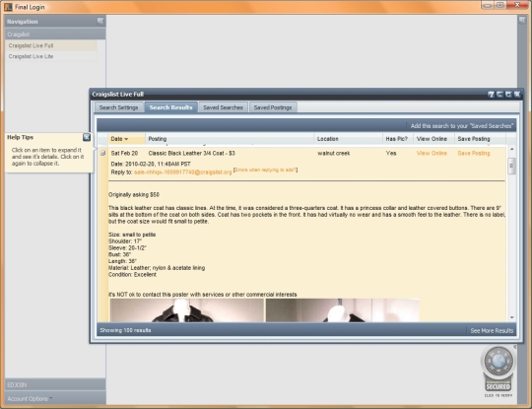
Task: Click the 'Material: Leather; nylon & acetate lining' line
Action: pos(157,268)
